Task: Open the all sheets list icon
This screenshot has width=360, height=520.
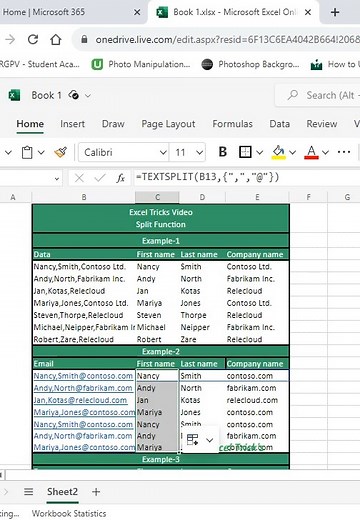Action: click(29, 492)
